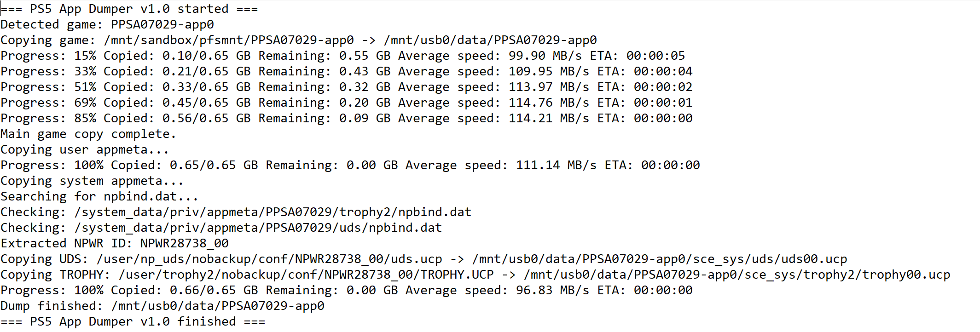Click the 100% progress line showing 111.14 MB/s
The height and width of the screenshot is (332, 980).
click(x=350, y=166)
